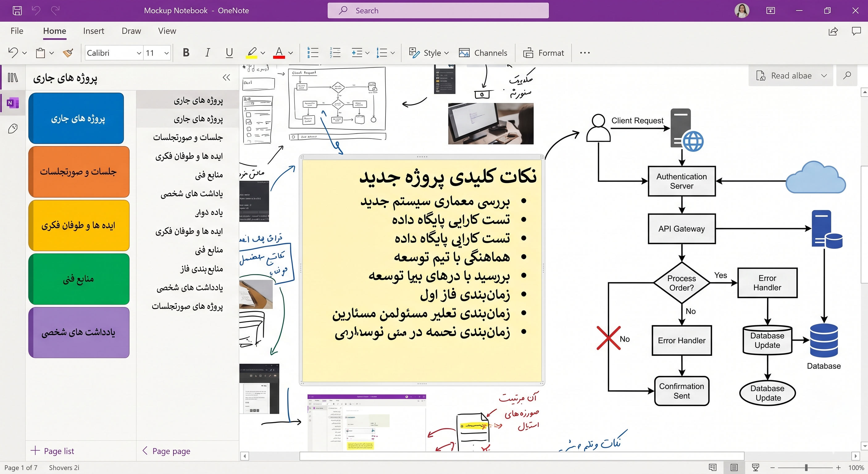Click the indent icon

tap(357, 52)
